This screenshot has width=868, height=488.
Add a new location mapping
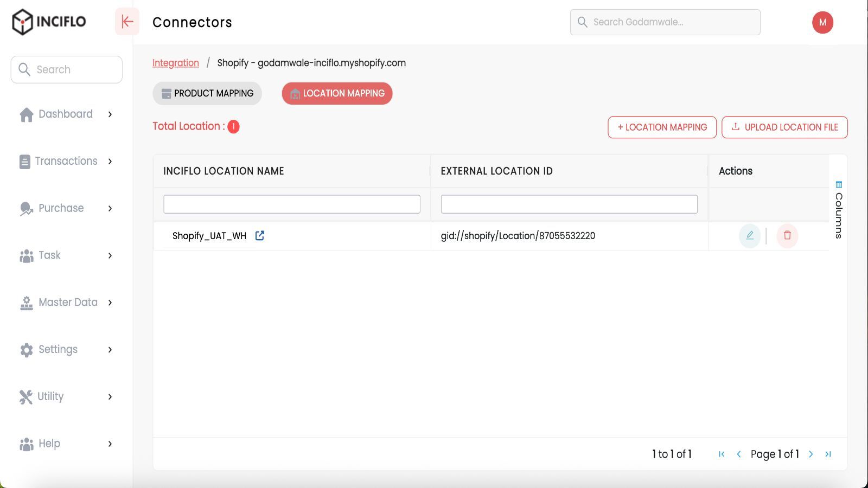[x=662, y=127]
